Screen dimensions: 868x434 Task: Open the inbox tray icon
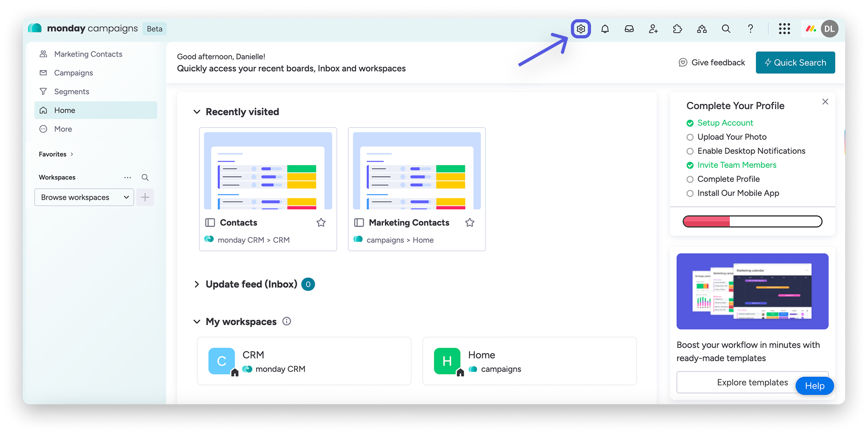629,29
